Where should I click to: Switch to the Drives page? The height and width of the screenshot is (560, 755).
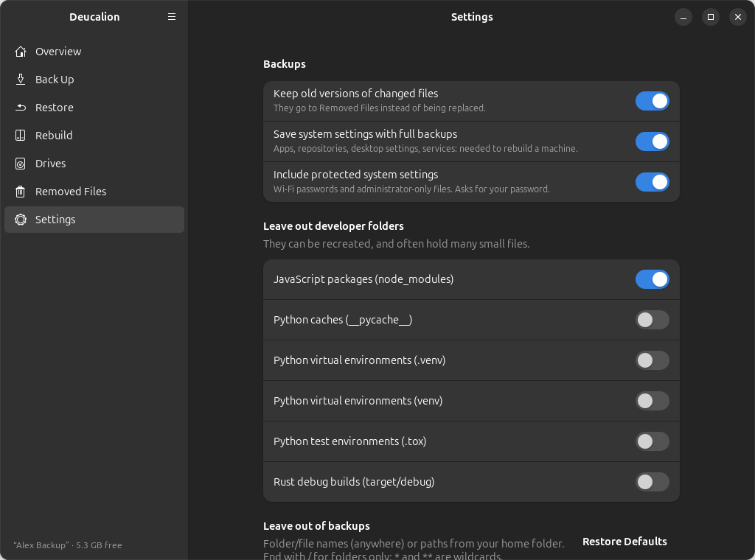tap(94, 164)
